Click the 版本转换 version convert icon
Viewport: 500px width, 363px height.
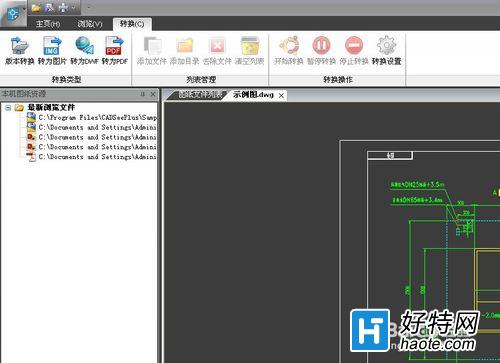pyautogui.click(x=20, y=51)
